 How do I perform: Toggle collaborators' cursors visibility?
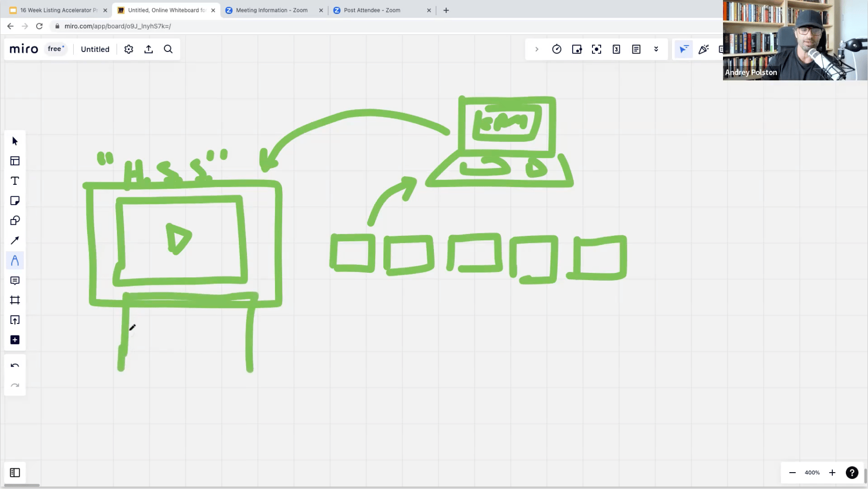click(x=684, y=49)
